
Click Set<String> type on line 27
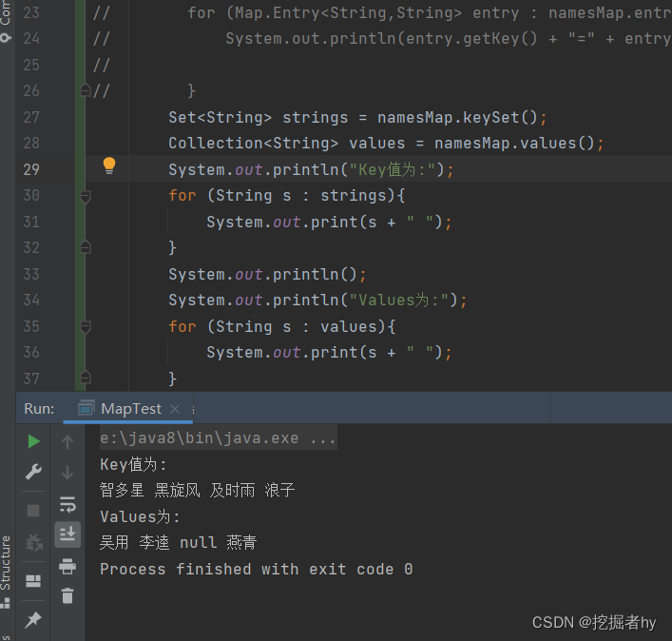[220, 118]
